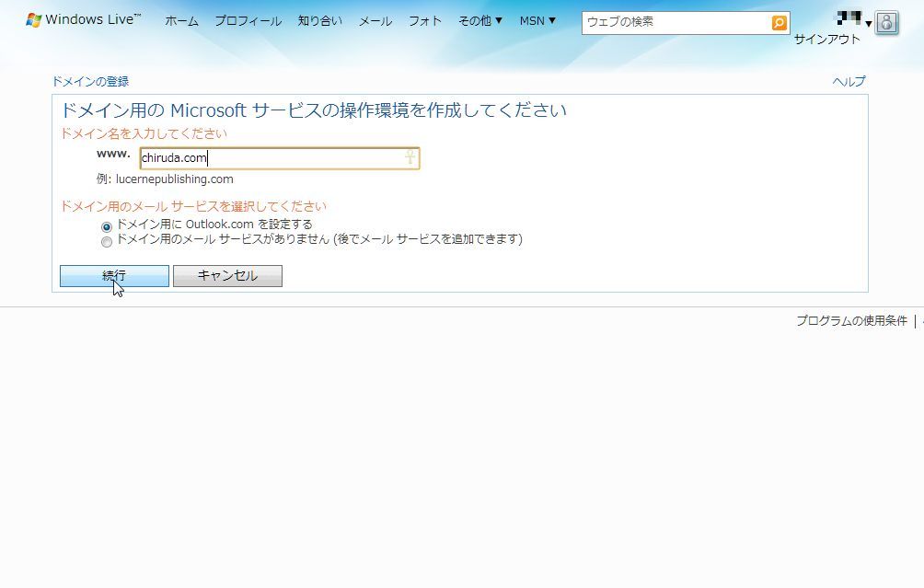The width and height of the screenshot is (924, 588).
Task: Select the Outlook.com を設定する radio option
Action: pos(107,227)
